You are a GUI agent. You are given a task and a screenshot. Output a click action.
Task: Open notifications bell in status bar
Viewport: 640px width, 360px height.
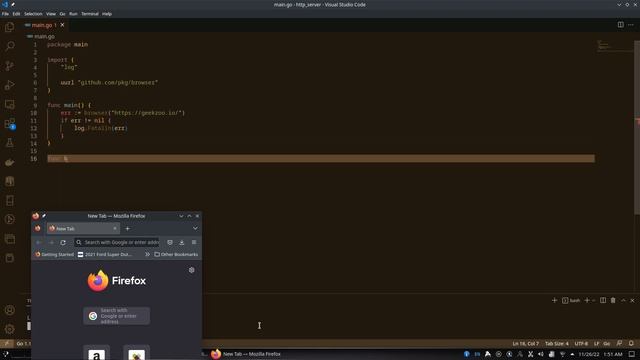[x=631, y=344]
